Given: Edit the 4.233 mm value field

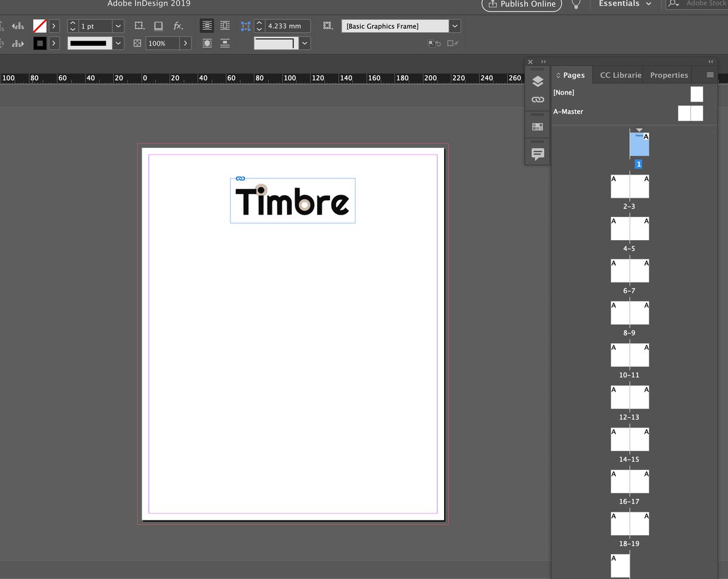Looking at the screenshot, I should point(288,26).
